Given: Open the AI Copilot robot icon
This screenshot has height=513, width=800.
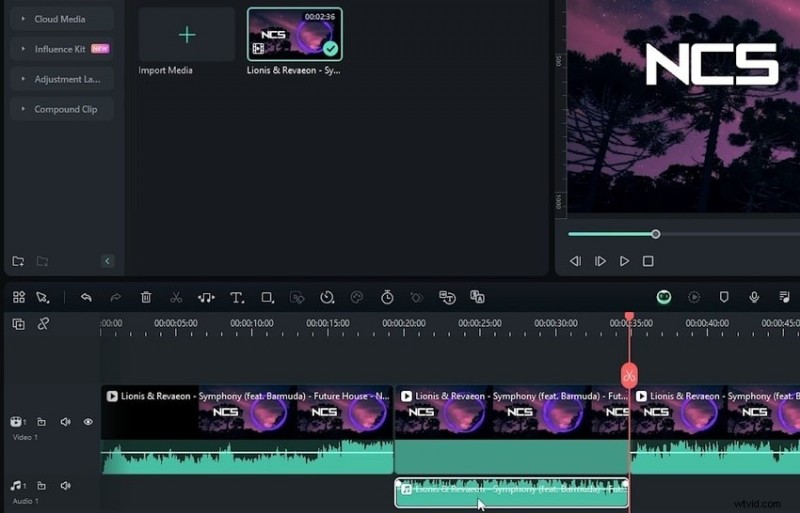Looking at the screenshot, I should pyautogui.click(x=664, y=297).
